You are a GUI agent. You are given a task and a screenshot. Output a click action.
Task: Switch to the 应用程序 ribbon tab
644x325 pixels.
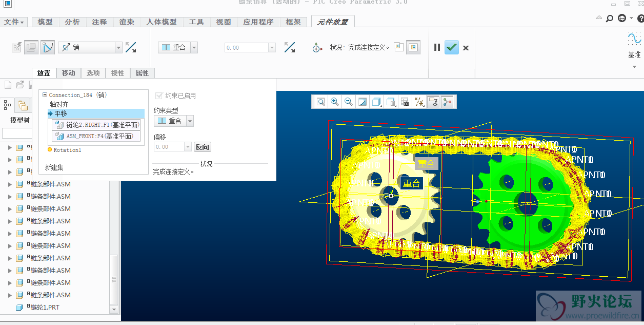point(258,22)
